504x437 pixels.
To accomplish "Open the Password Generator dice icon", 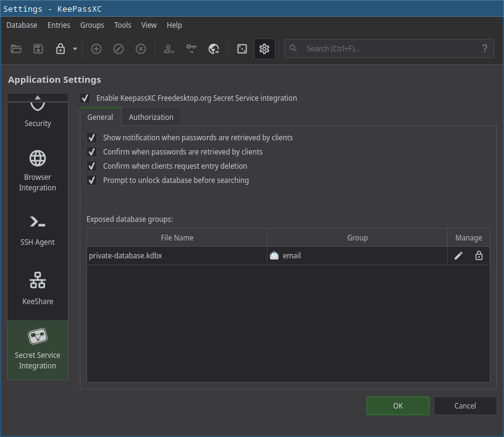I will 242,49.
